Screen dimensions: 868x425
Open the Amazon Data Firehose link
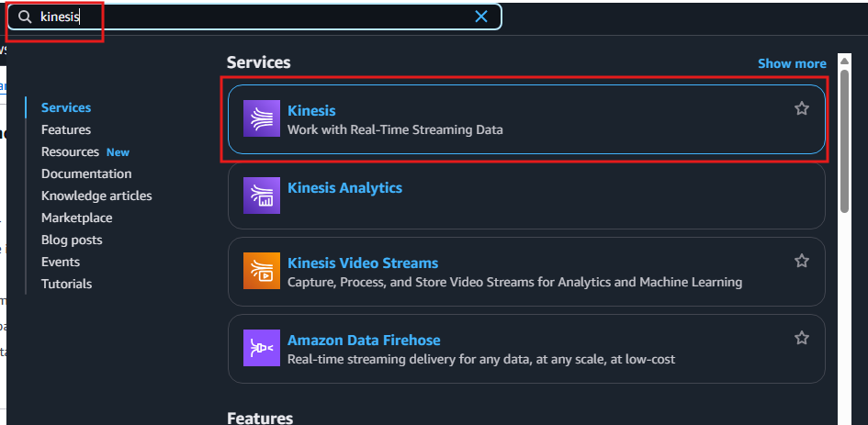364,340
